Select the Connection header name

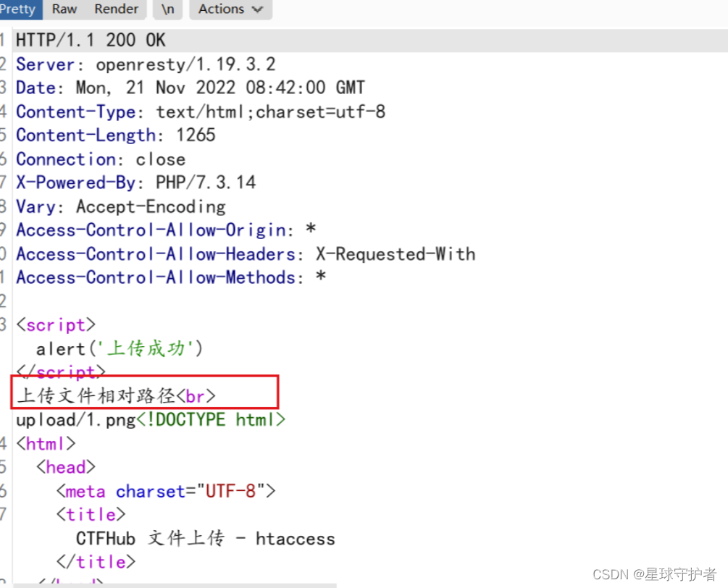coord(66,159)
